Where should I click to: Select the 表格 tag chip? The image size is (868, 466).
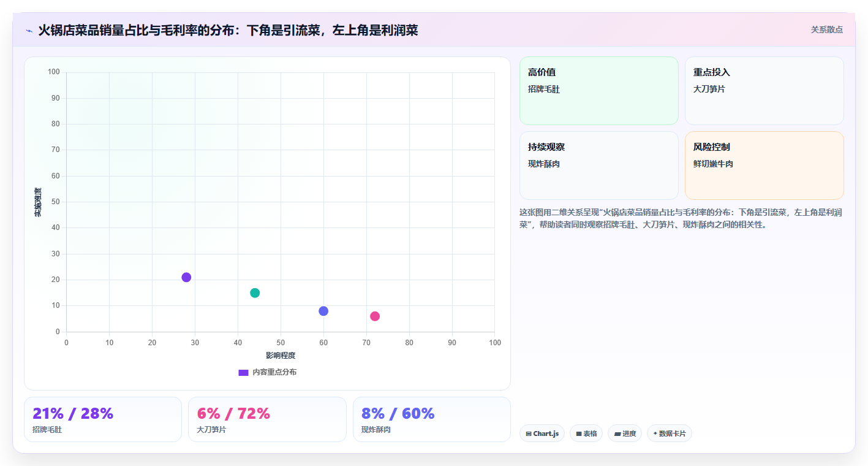click(x=586, y=434)
